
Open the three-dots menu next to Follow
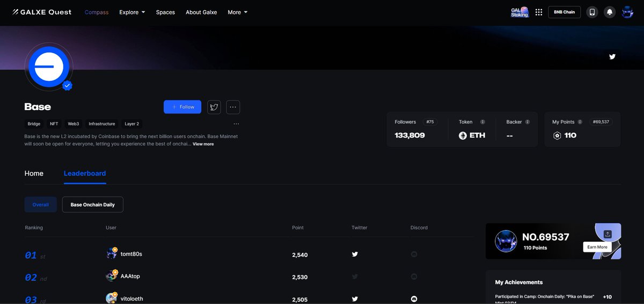[233, 107]
